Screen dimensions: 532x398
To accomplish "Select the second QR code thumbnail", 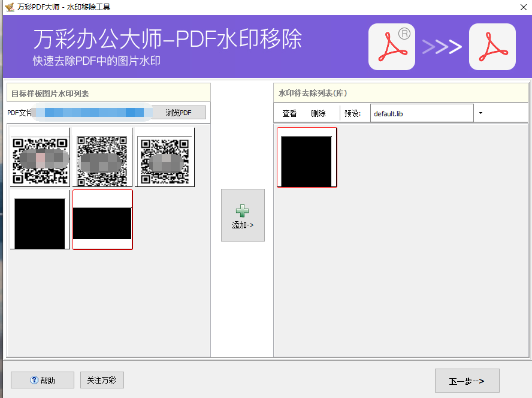I will click(102, 157).
